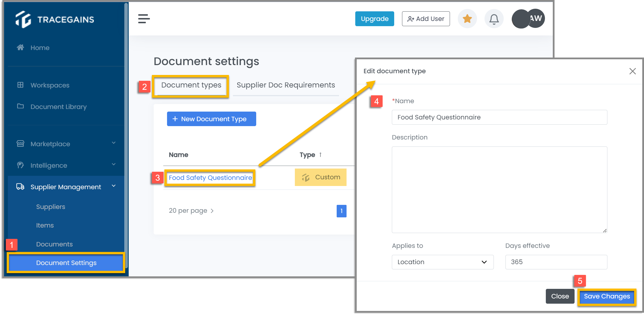View notifications via the bell icon
This screenshot has height=315, width=644.
coord(494,18)
